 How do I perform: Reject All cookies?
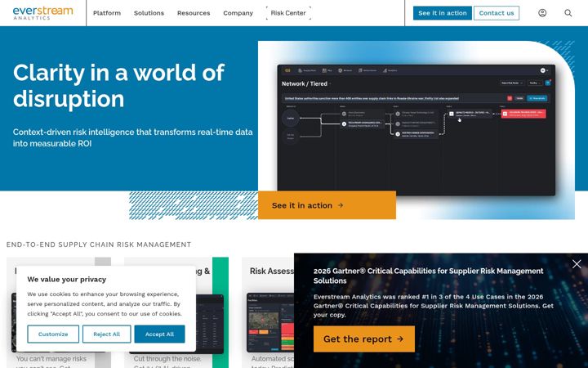(x=107, y=334)
